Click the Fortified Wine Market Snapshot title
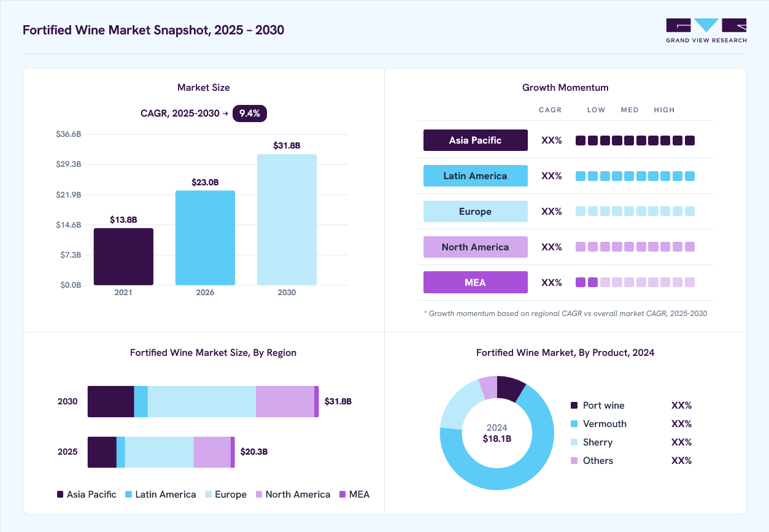 point(153,30)
